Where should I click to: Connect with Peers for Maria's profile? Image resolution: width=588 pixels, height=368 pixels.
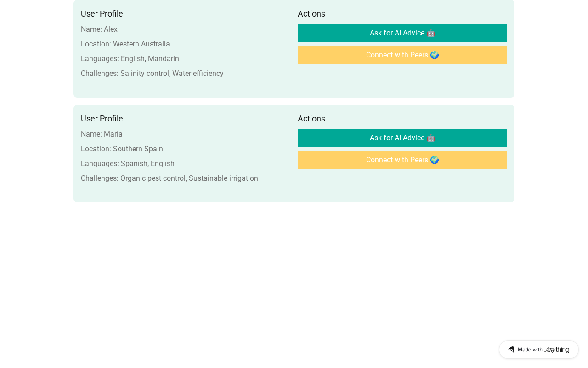click(397, 160)
